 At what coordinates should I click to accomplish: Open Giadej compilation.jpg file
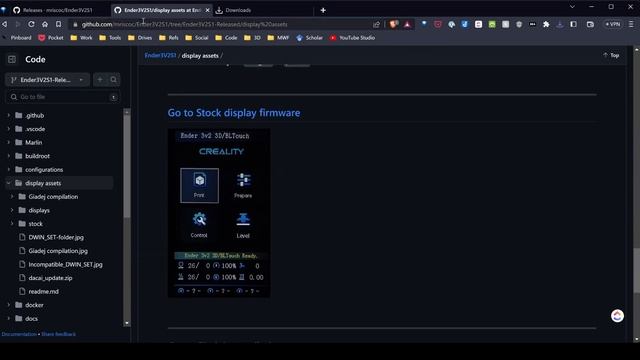click(x=58, y=251)
